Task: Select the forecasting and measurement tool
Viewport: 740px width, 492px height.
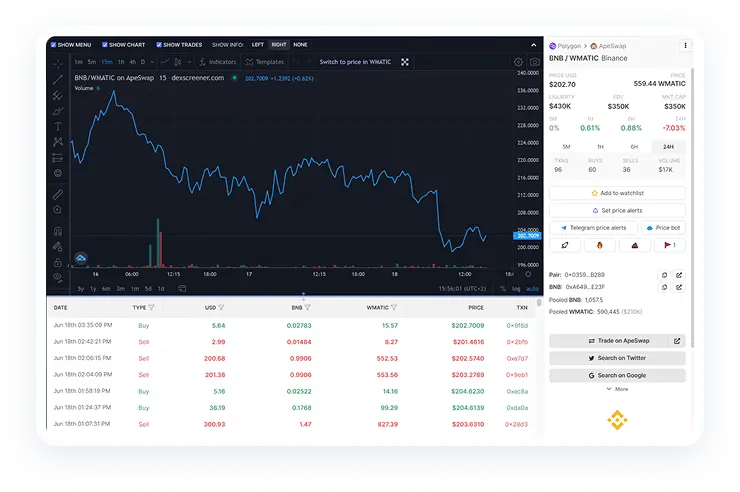Action: (x=58, y=158)
